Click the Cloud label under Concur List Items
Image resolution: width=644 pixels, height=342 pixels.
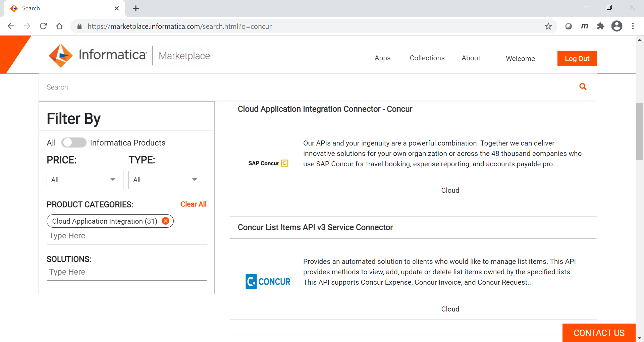tap(450, 309)
